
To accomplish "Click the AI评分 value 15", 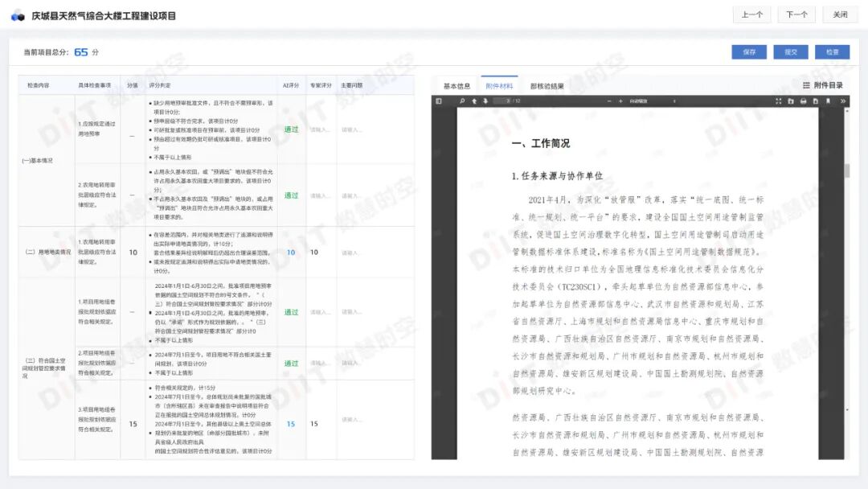I will [291, 424].
